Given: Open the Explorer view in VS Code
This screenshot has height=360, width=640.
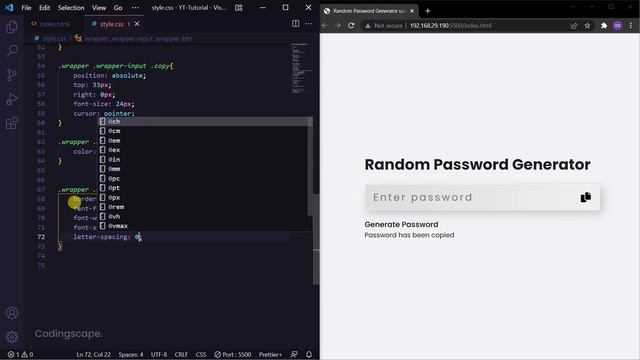Looking at the screenshot, I should pos(12,27).
